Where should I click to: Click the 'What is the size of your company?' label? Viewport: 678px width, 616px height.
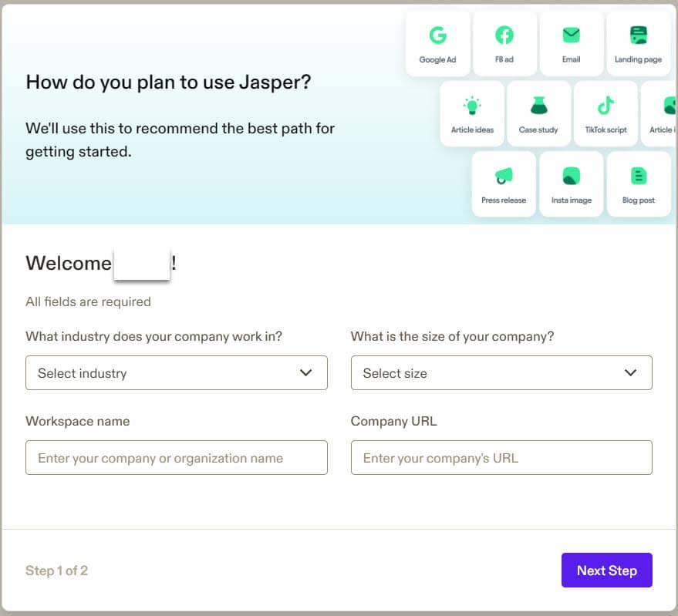tap(452, 336)
